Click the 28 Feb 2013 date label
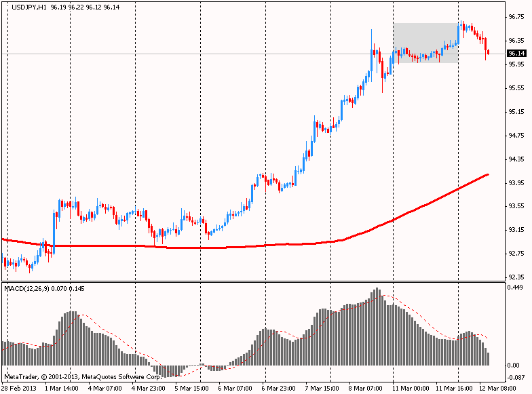 coord(19,388)
